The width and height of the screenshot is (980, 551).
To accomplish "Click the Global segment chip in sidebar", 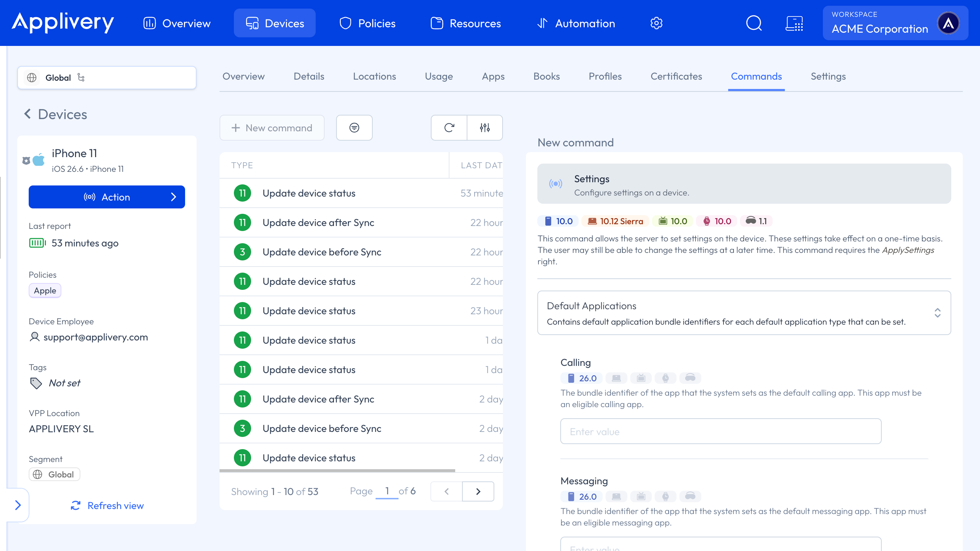I will pyautogui.click(x=55, y=474).
